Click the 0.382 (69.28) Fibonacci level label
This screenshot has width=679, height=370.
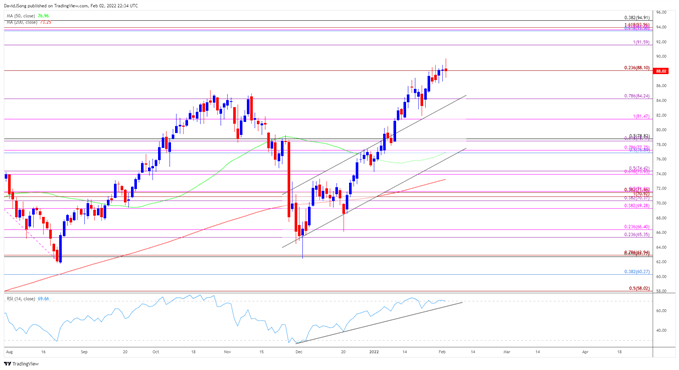pyautogui.click(x=637, y=205)
